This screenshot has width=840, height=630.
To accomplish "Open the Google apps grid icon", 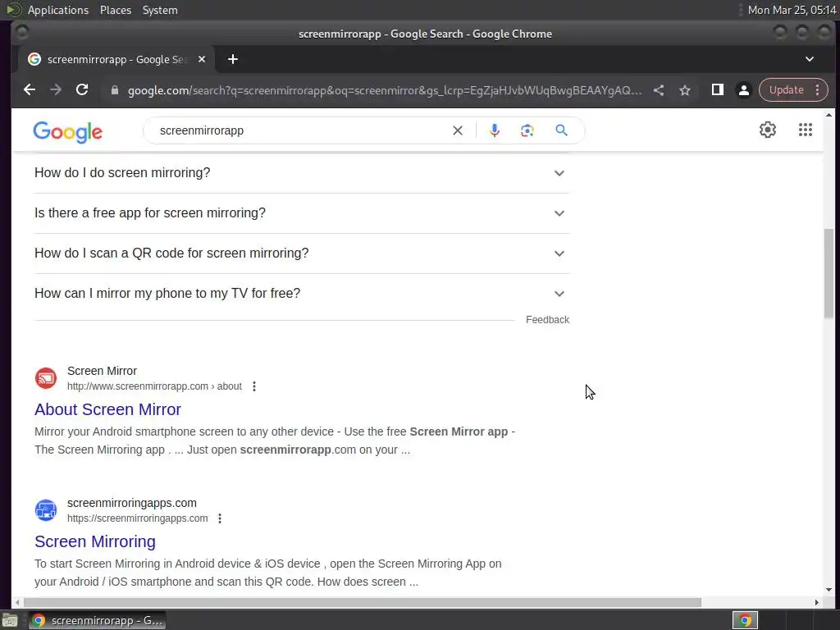I will [806, 130].
